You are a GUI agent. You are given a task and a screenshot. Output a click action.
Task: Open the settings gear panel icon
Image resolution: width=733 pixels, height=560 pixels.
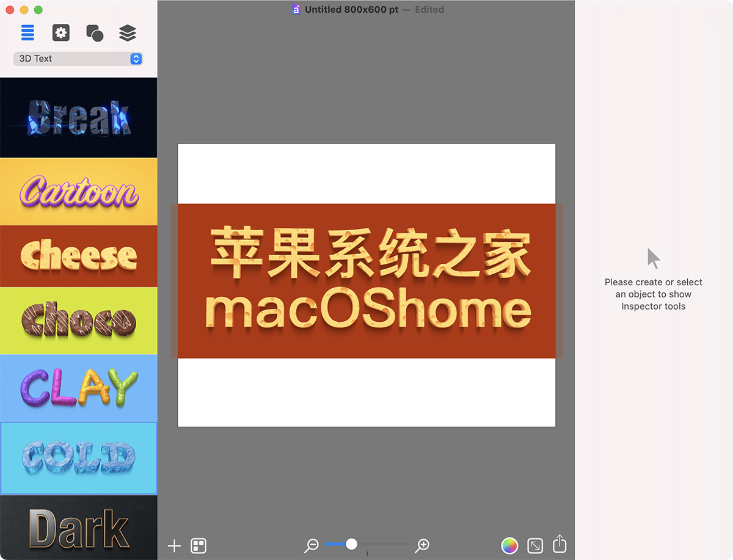60,33
